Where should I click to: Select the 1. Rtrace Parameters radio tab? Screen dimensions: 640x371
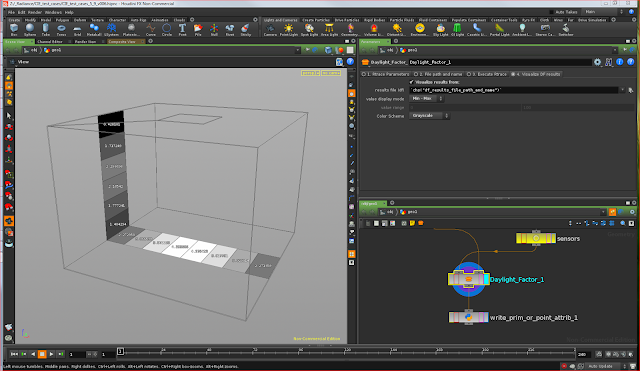[385, 74]
